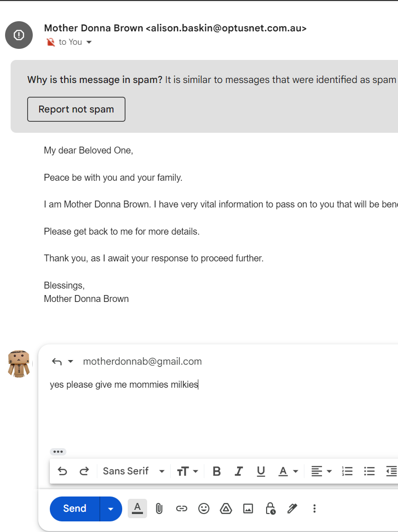Send the reply email
This screenshot has width=398, height=532.
[75, 509]
